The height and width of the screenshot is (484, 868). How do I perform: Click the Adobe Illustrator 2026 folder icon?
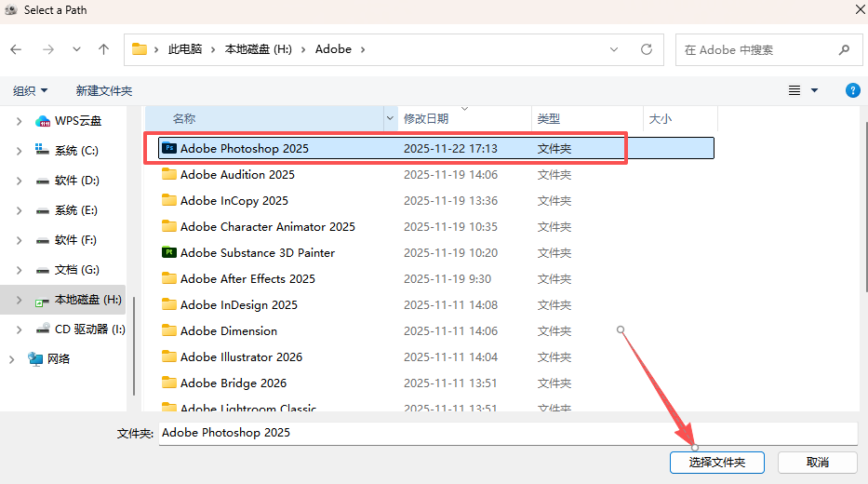click(x=169, y=356)
